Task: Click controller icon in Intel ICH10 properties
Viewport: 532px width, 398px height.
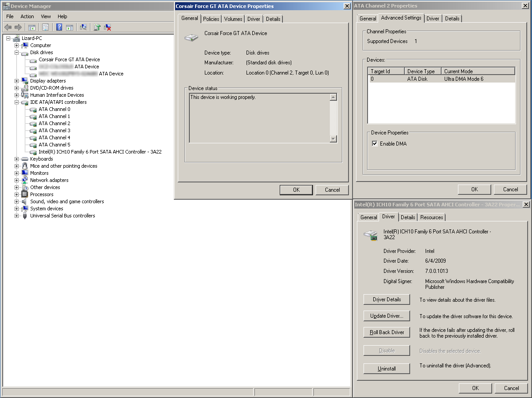Action: pyautogui.click(x=370, y=235)
